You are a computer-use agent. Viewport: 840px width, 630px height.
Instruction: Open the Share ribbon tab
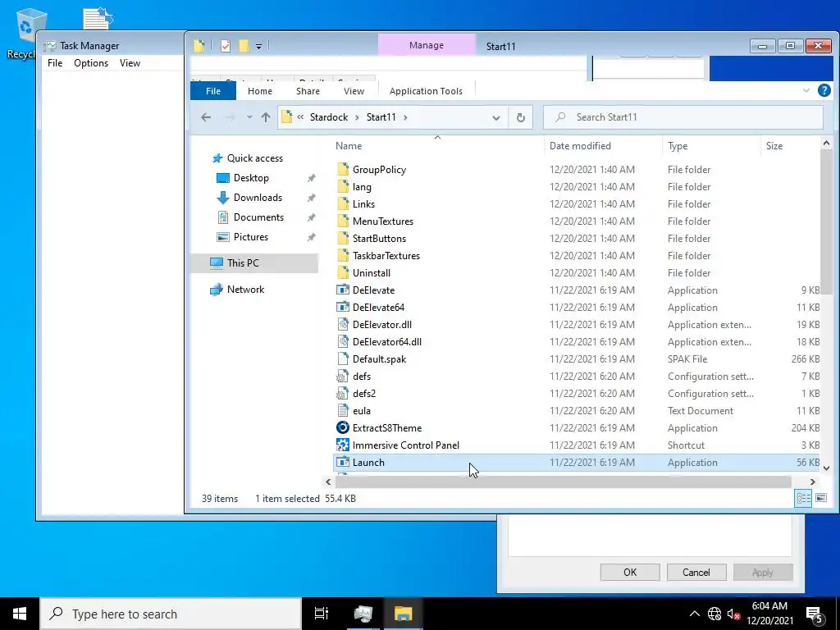(x=308, y=91)
